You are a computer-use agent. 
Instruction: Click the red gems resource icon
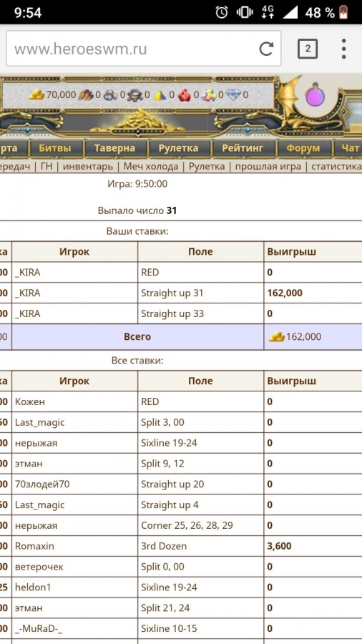pos(185,95)
